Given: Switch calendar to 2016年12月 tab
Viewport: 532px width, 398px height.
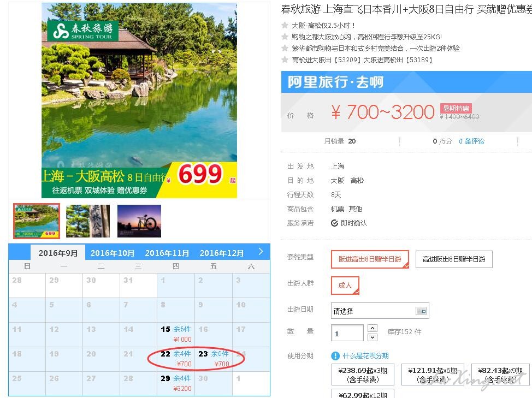Looking at the screenshot, I should coord(222,253).
